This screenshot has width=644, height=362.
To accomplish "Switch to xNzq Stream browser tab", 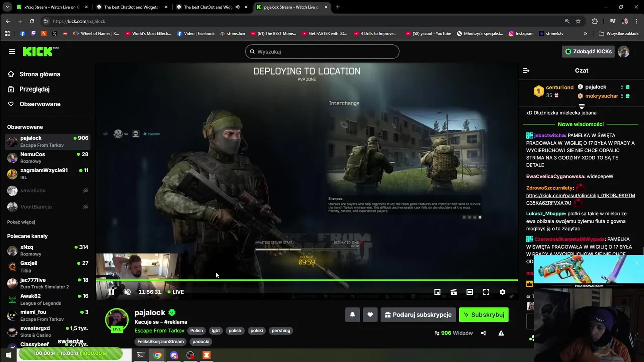I will point(52,7).
